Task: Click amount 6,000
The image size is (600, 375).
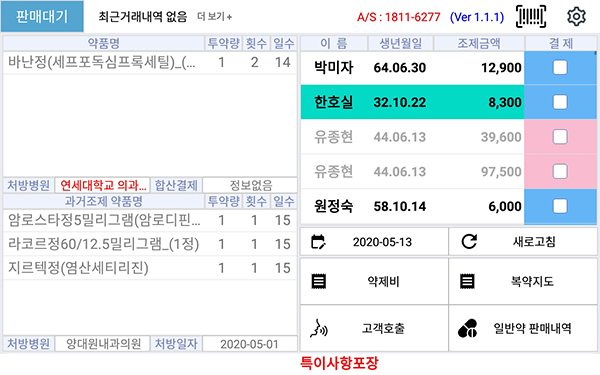Action: coord(505,206)
